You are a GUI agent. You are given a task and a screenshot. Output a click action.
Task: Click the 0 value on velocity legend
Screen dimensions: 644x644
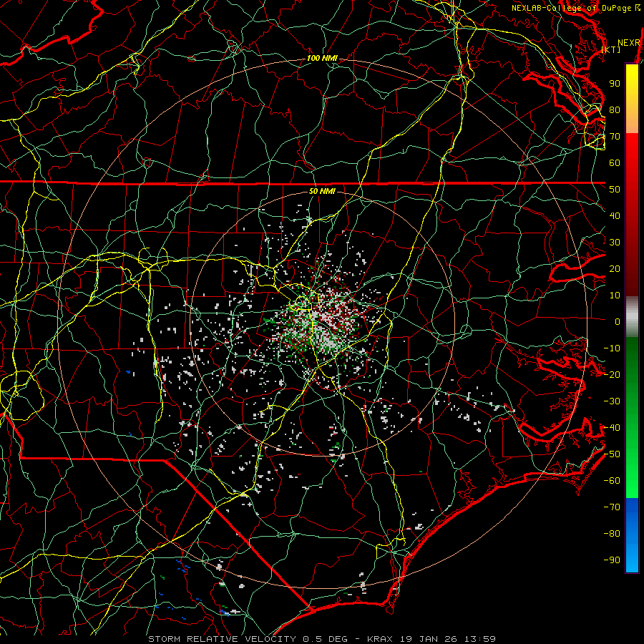pos(618,321)
